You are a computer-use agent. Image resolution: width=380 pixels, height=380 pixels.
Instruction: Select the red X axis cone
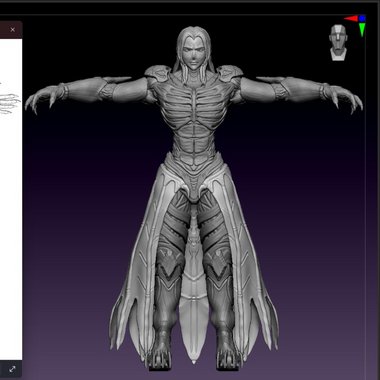(351, 18)
